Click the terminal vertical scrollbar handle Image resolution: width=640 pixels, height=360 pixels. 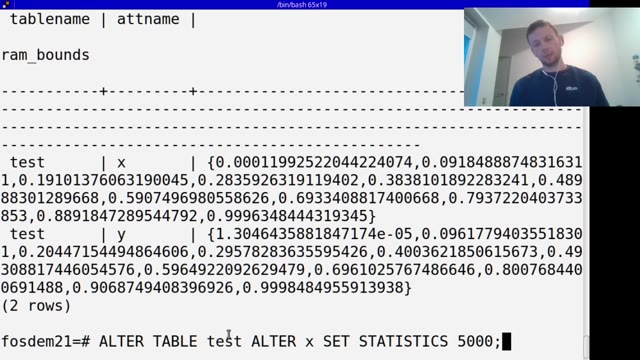pyautogui.click(x=586, y=347)
